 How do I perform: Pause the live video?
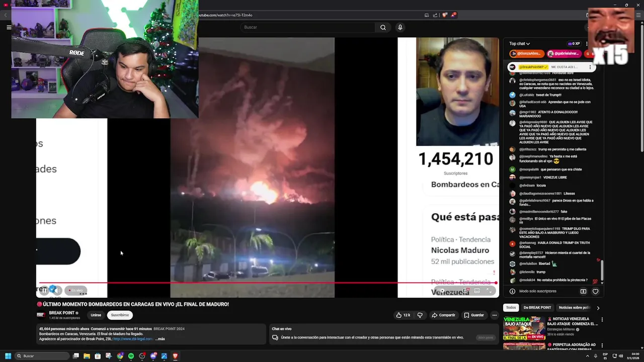point(44,290)
